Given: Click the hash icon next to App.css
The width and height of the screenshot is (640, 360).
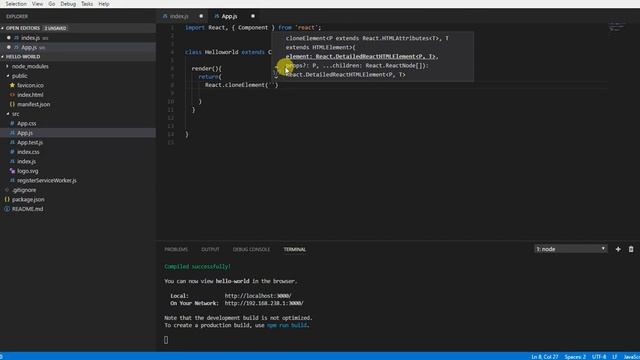Looking at the screenshot, I should (x=12, y=123).
